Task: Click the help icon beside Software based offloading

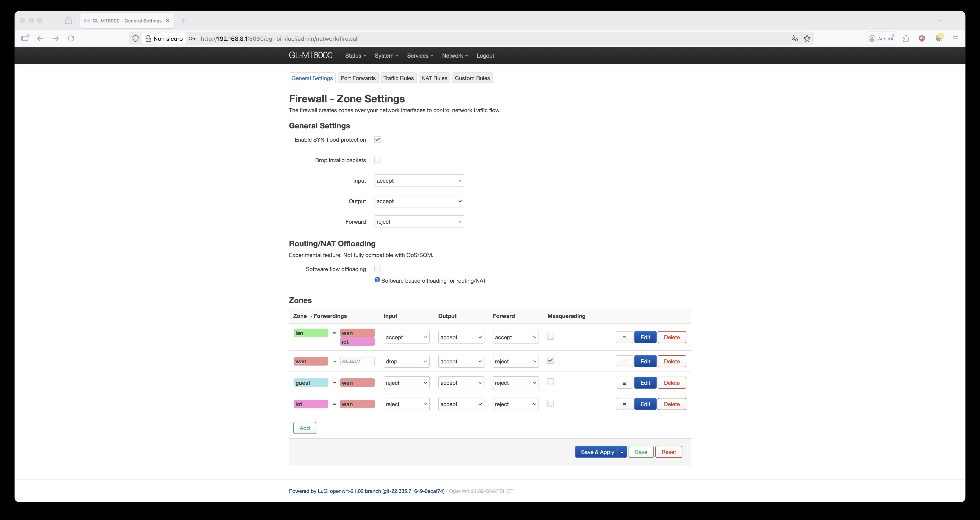Action: coord(377,280)
